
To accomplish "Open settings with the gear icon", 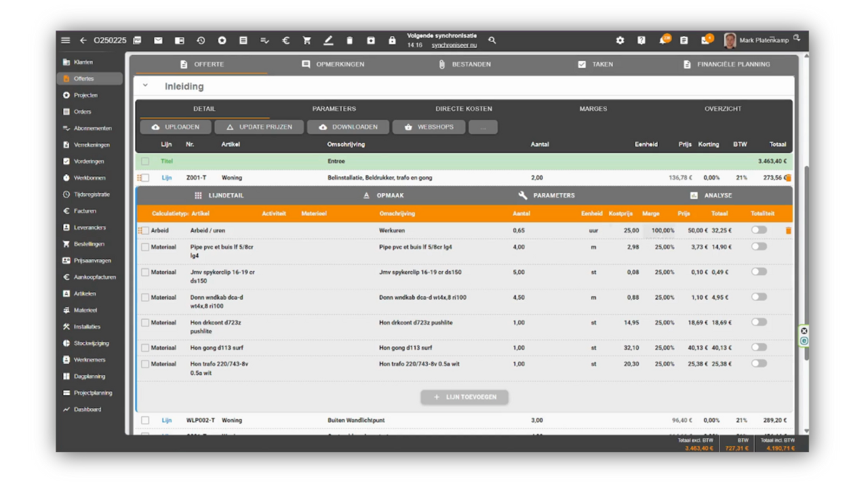I will 620,41.
